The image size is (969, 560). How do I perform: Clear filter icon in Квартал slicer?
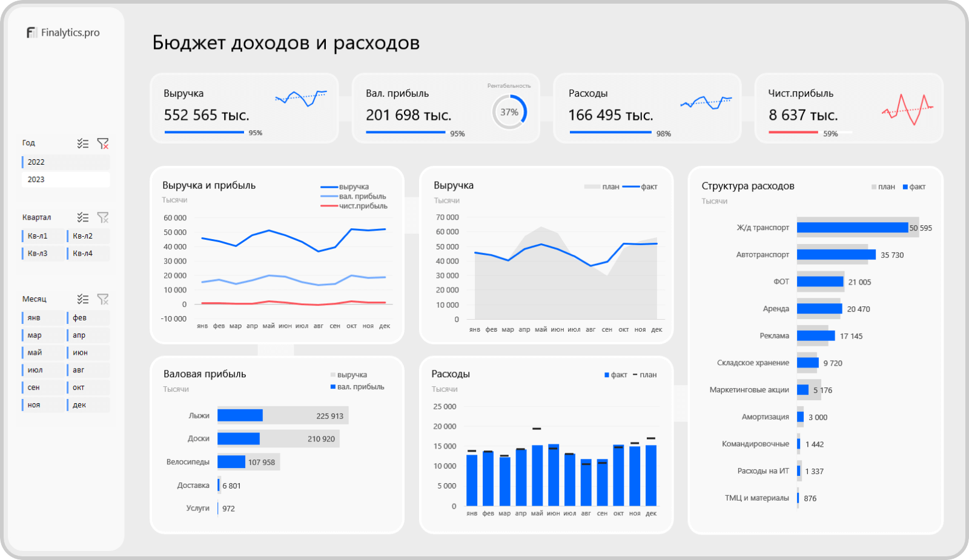tap(103, 217)
